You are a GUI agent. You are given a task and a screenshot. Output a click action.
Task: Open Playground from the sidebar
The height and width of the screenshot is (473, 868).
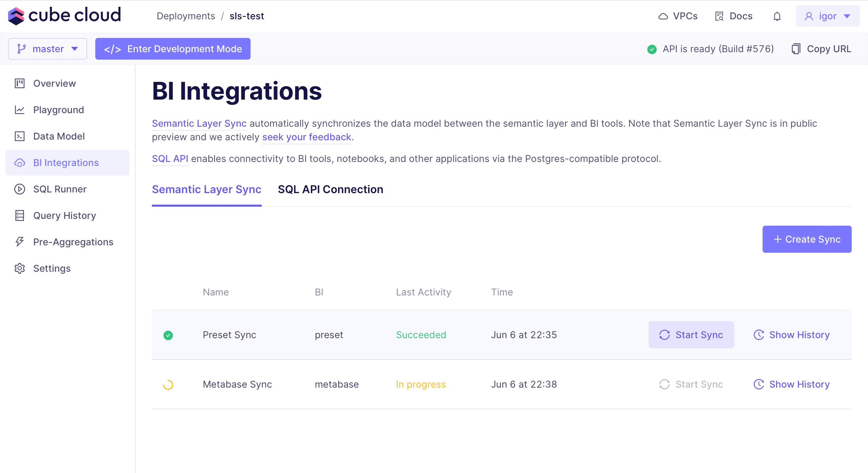58,110
